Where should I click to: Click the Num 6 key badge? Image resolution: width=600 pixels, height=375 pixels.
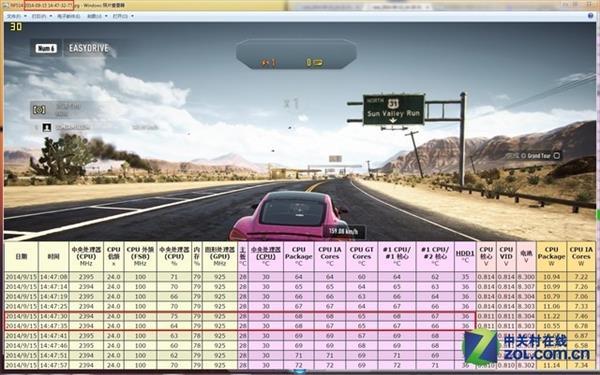[x=46, y=48]
